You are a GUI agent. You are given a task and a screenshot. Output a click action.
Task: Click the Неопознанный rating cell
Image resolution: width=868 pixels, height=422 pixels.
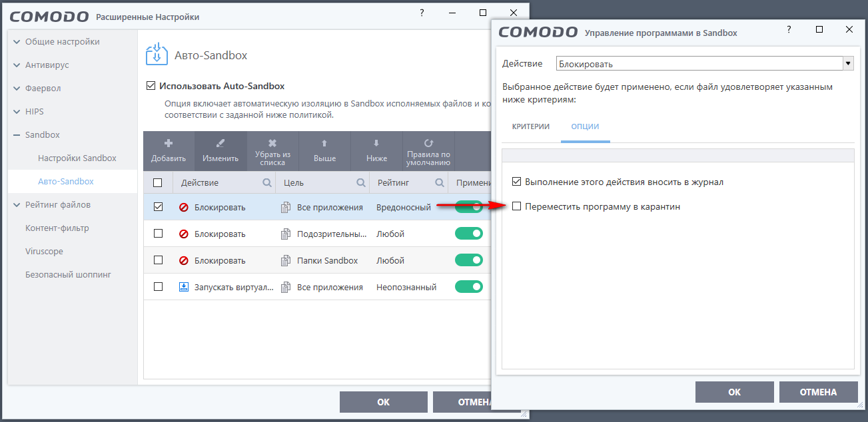(x=406, y=288)
